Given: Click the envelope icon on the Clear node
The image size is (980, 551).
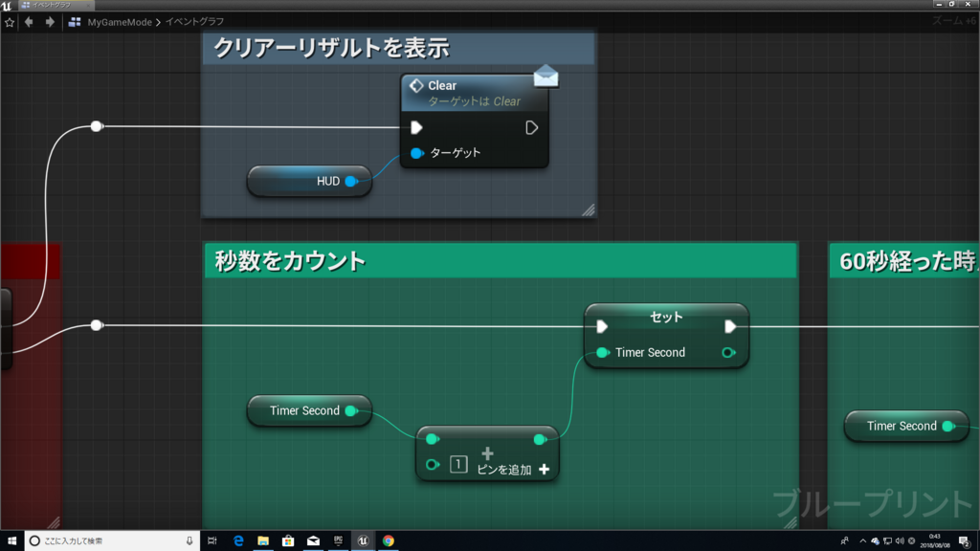Looking at the screenshot, I should (546, 75).
